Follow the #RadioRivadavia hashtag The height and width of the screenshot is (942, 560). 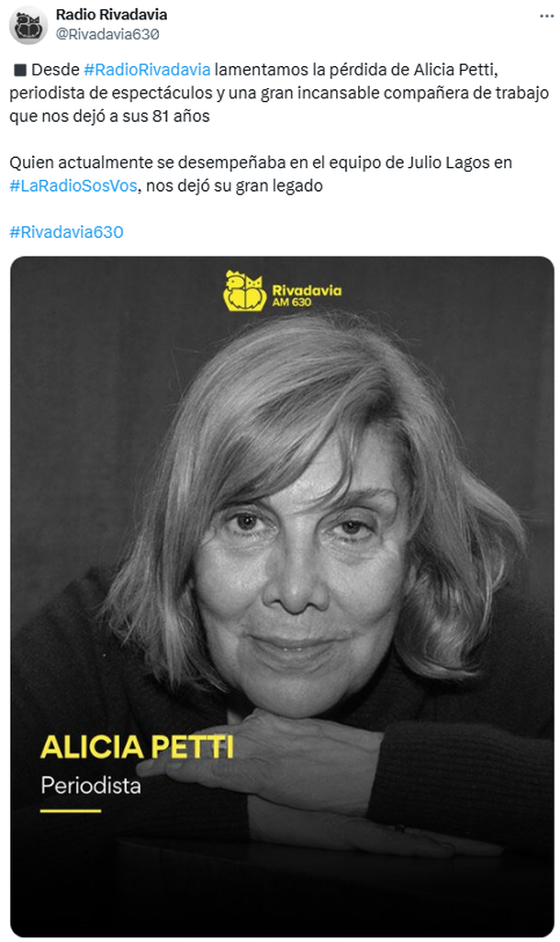(x=147, y=70)
